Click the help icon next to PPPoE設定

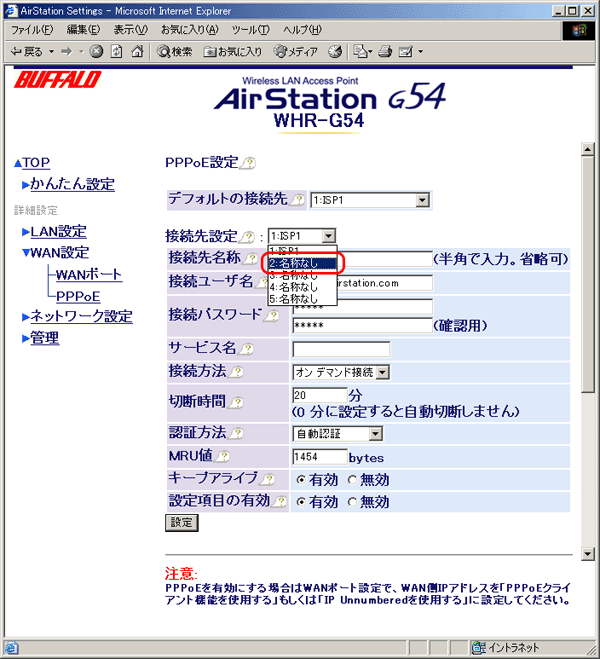pos(248,163)
